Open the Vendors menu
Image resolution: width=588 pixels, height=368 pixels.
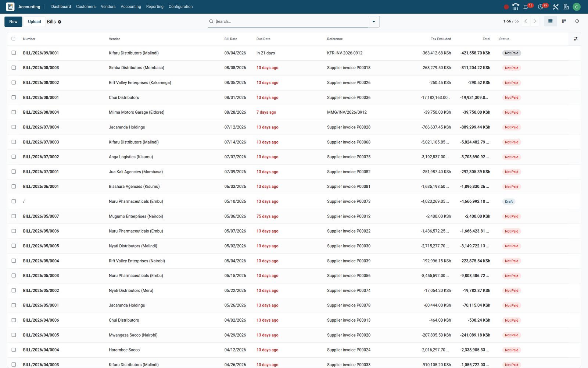coord(108,7)
